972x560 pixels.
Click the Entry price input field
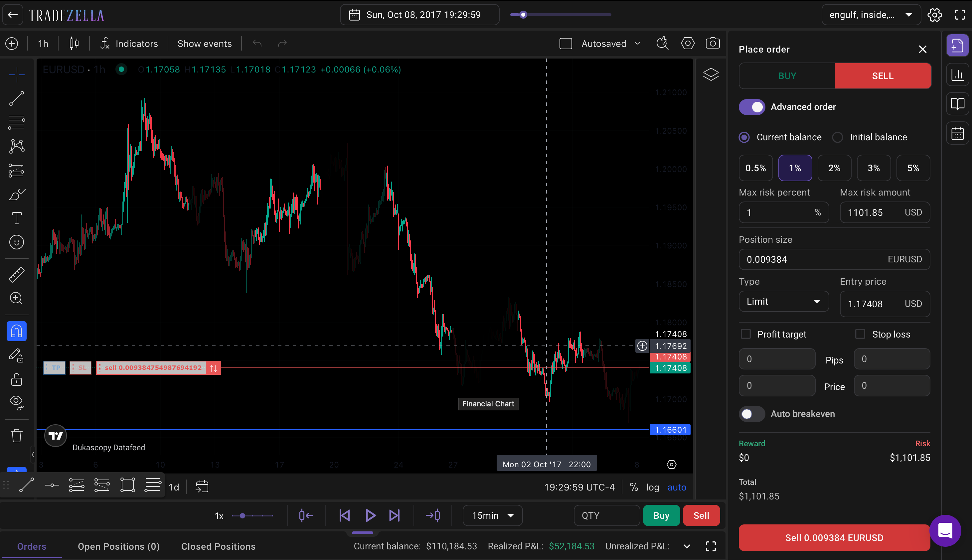tap(884, 304)
